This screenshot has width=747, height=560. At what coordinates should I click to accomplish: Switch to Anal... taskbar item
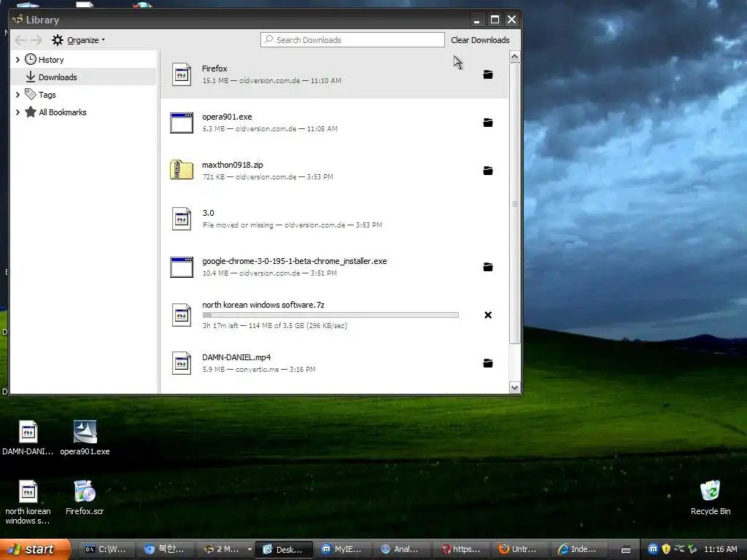(x=401, y=549)
